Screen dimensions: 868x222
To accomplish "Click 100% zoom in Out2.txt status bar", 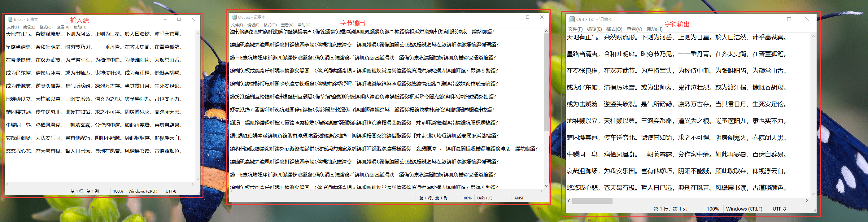I will [713, 209].
